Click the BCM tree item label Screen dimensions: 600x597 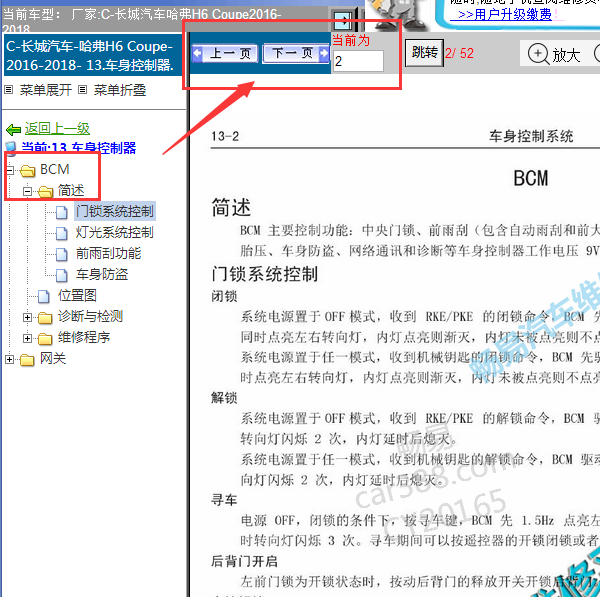pos(55,169)
